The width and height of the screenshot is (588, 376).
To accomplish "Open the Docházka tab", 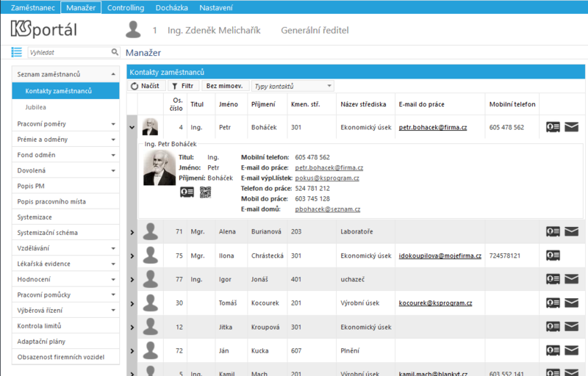I will click(x=172, y=7).
